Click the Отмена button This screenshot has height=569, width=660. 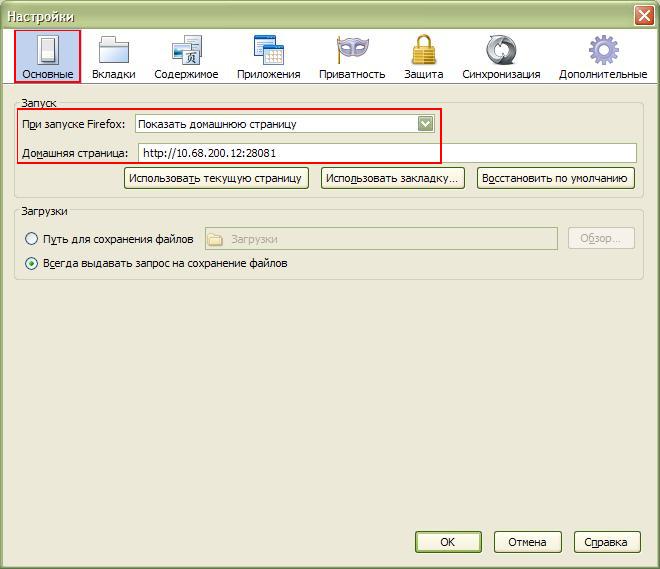pos(527,542)
